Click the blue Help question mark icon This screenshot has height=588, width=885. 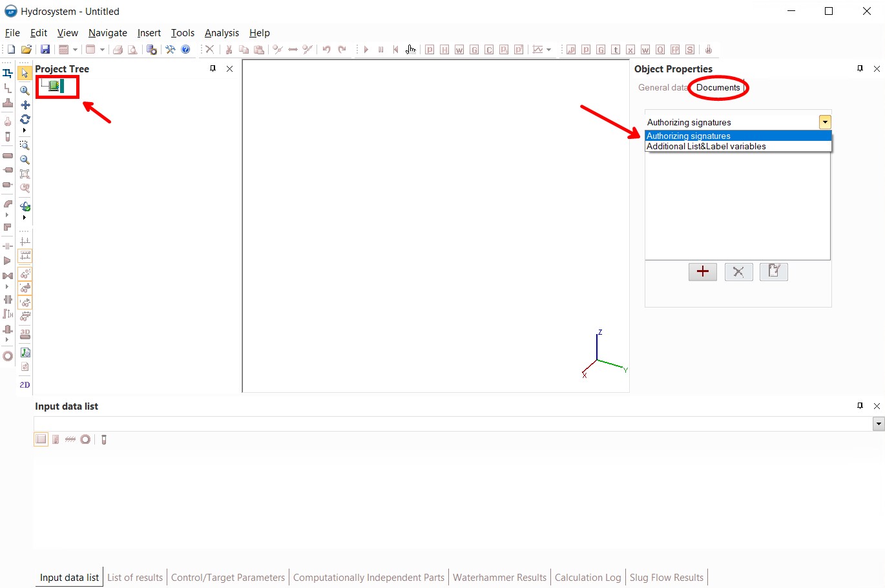click(186, 50)
